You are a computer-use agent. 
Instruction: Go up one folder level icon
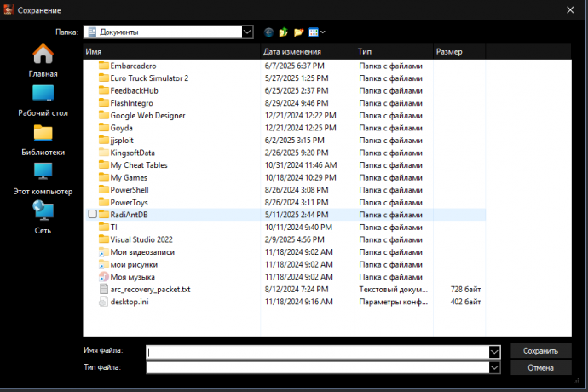284,32
